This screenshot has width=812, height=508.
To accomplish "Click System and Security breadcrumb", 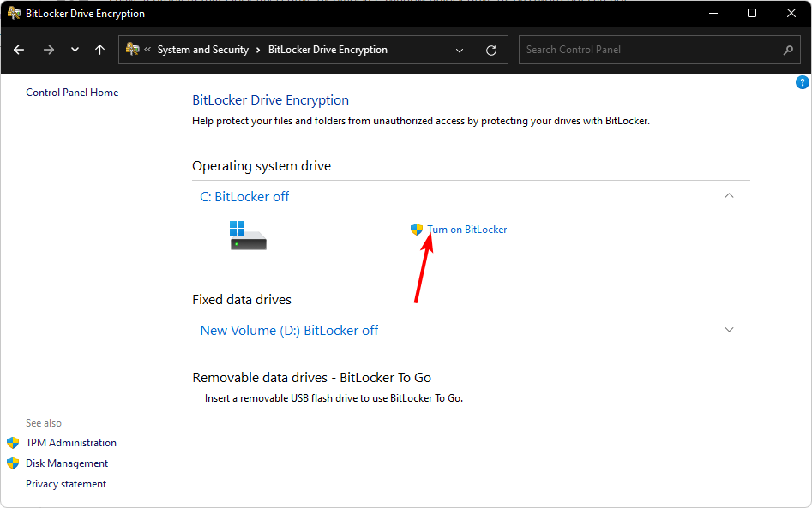I will (x=203, y=50).
